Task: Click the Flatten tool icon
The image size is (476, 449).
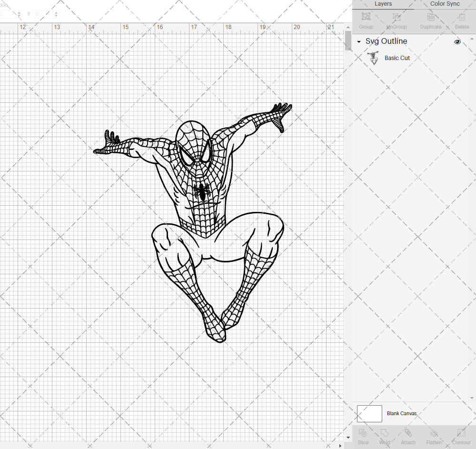Action: [434, 433]
